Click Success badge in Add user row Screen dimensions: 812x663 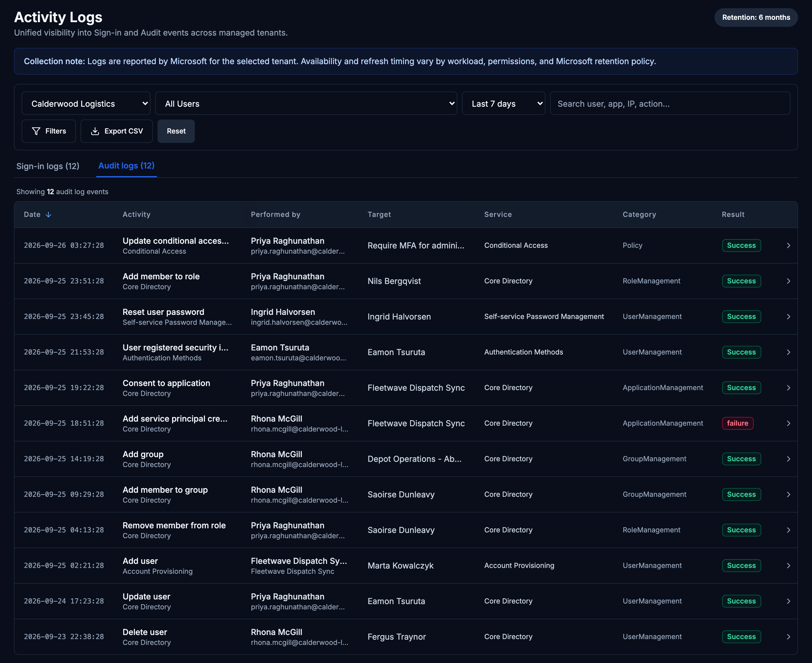click(741, 566)
